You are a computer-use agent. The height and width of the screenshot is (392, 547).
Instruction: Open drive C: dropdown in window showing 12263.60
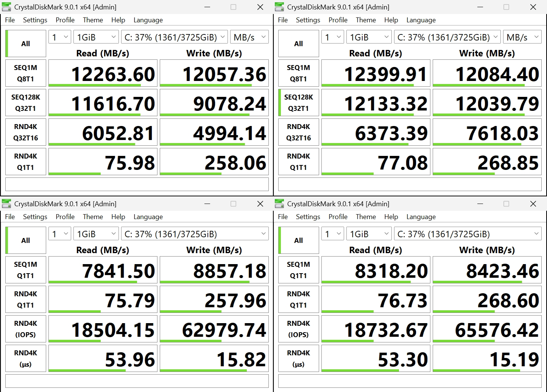175,37
